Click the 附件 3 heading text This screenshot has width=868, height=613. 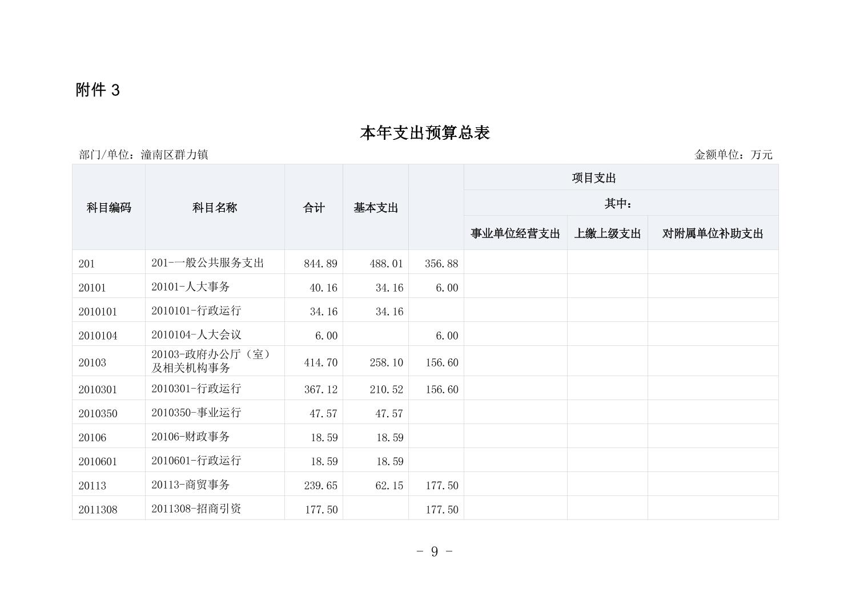point(98,90)
